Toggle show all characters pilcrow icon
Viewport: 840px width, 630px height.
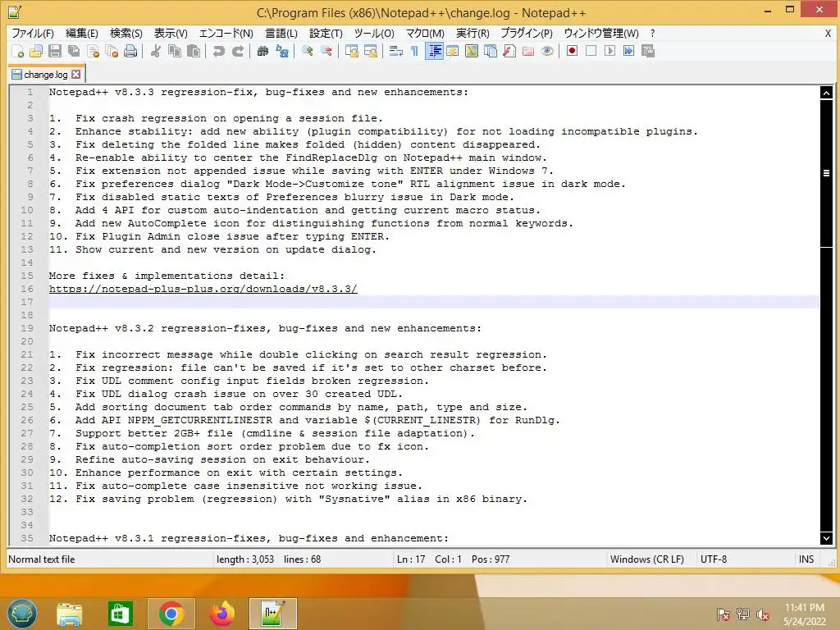[414, 51]
